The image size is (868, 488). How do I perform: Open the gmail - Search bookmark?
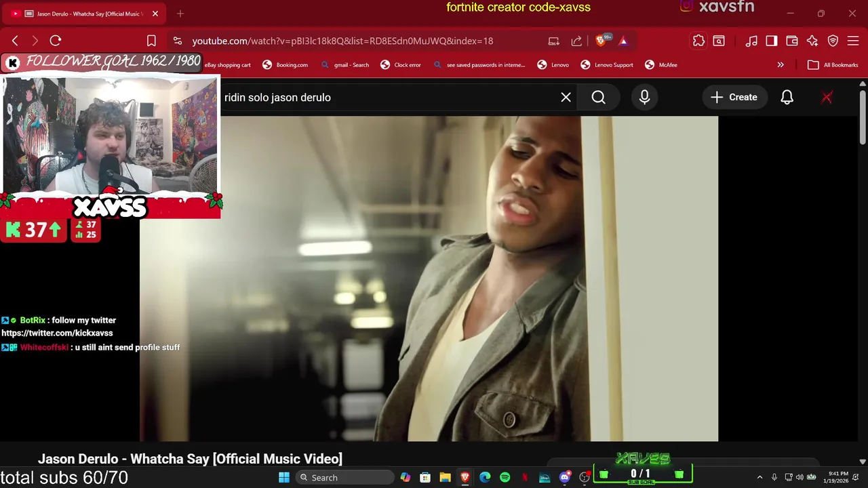click(345, 65)
